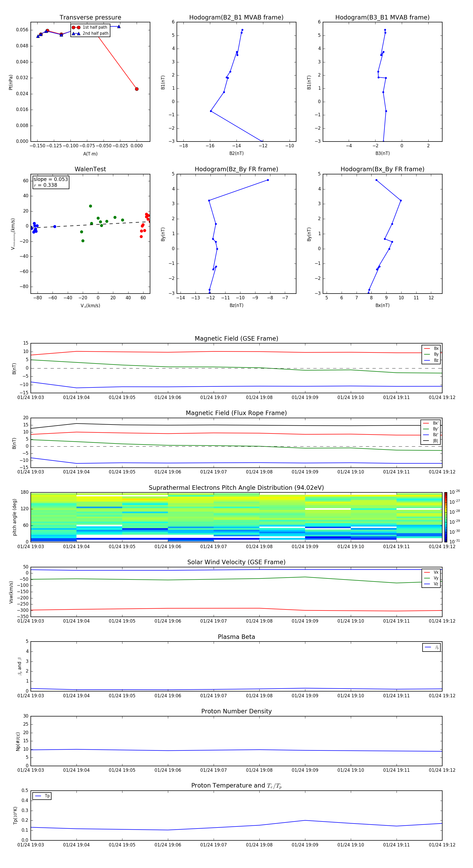Click the 'Magnetic Field (Flux Rope Frame)' title
This screenshot has width=473, height=868.
click(236, 413)
